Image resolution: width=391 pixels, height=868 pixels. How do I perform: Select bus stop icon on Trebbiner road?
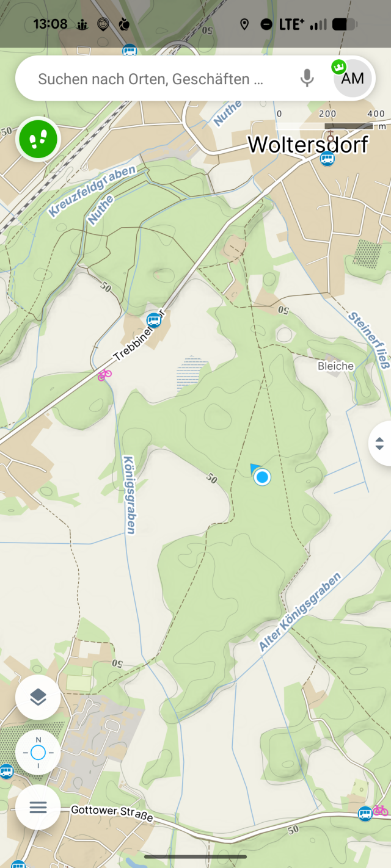pos(154,319)
